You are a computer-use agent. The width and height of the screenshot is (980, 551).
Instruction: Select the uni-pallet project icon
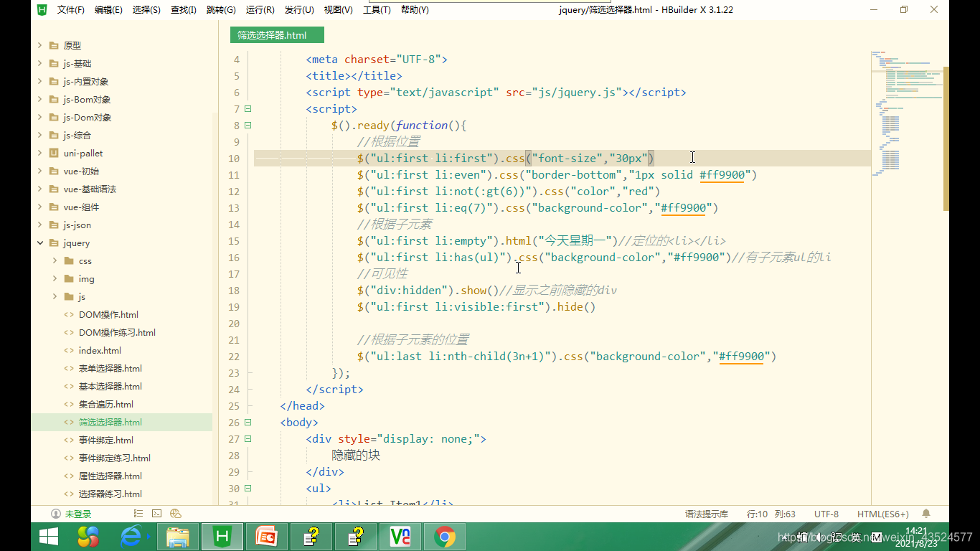[54, 153]
